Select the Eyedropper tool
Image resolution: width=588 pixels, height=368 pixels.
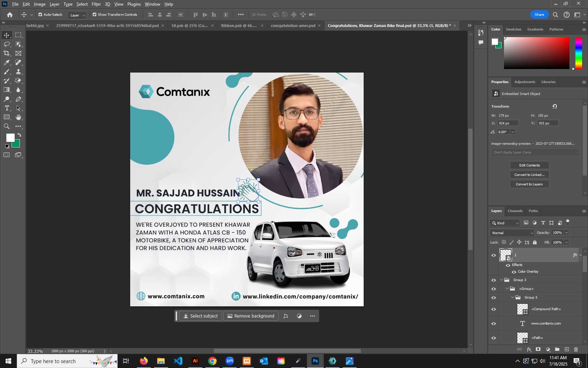pos(7,62)
